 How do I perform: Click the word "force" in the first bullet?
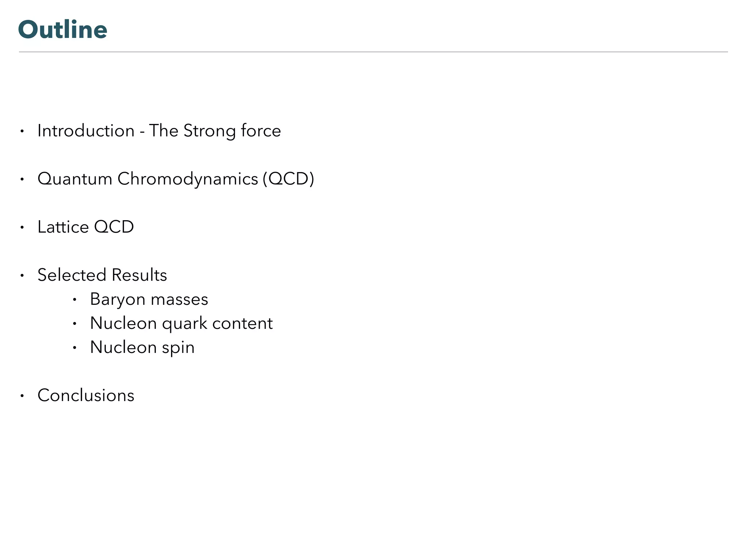[x=261, y=131]
